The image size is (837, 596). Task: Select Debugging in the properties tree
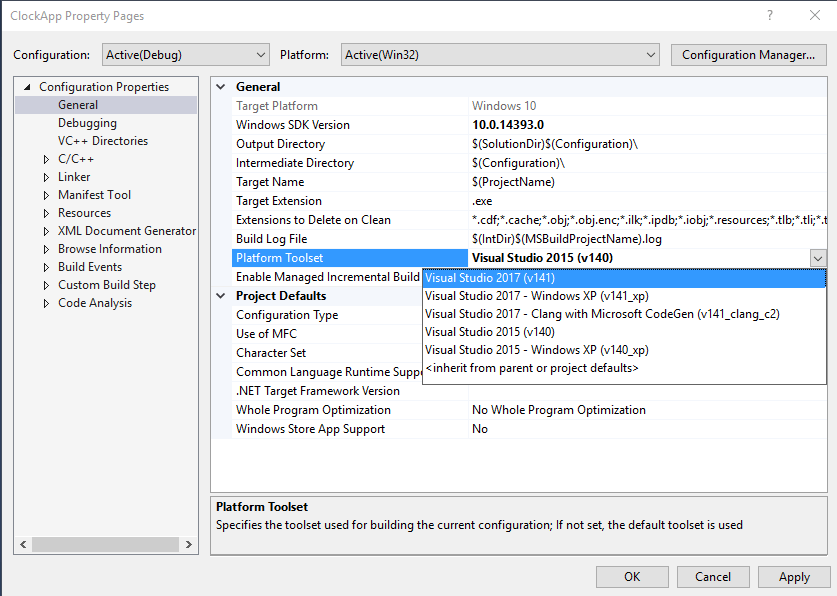pos(87,123)
